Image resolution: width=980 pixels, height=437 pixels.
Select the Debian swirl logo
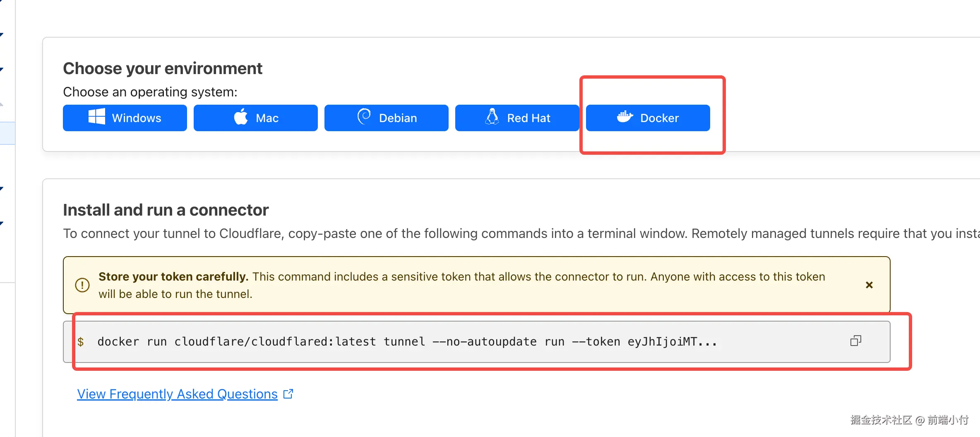(364, 117)
